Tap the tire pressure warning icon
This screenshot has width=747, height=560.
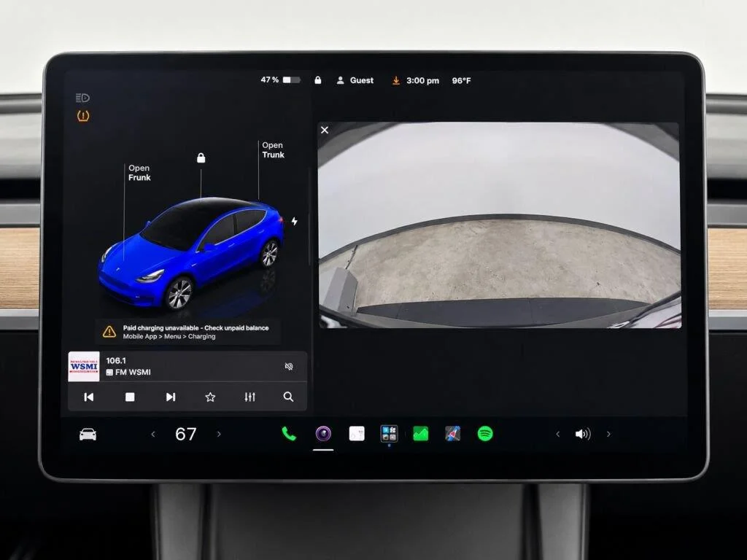coord(83,116)
